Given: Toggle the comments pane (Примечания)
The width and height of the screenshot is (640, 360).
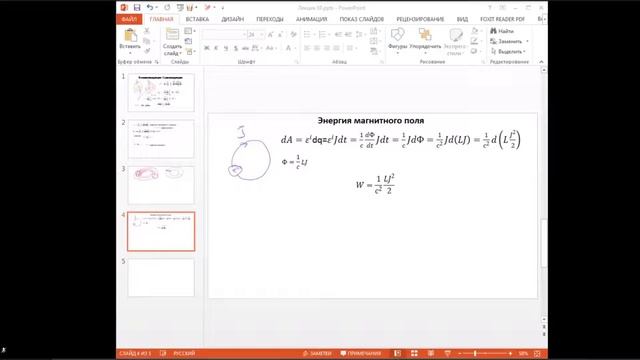Looking at the screenshot, I should tap(361, 353).
